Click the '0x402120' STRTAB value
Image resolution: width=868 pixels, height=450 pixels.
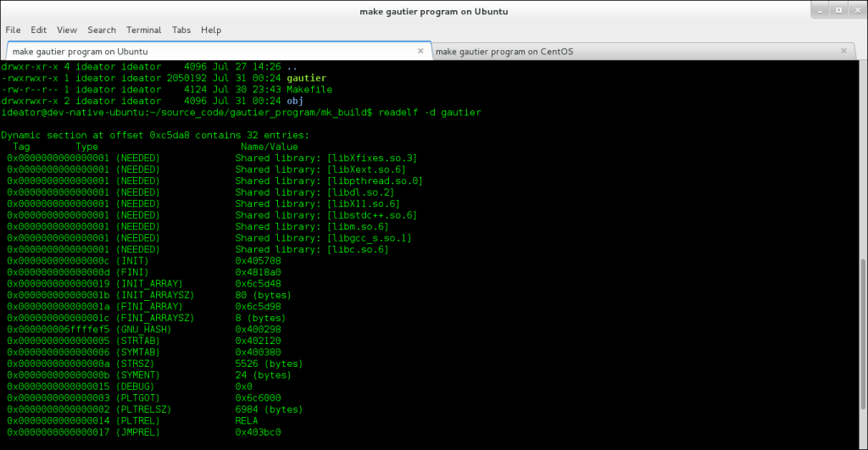pos(258,341)
